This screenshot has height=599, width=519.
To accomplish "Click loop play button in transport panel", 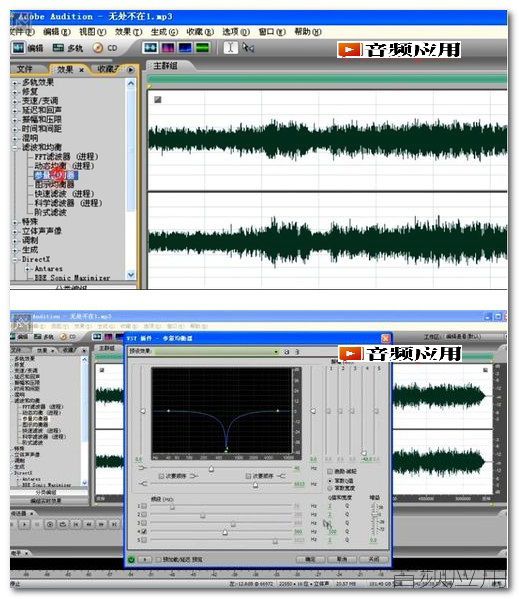I will [x=63, y=524].
